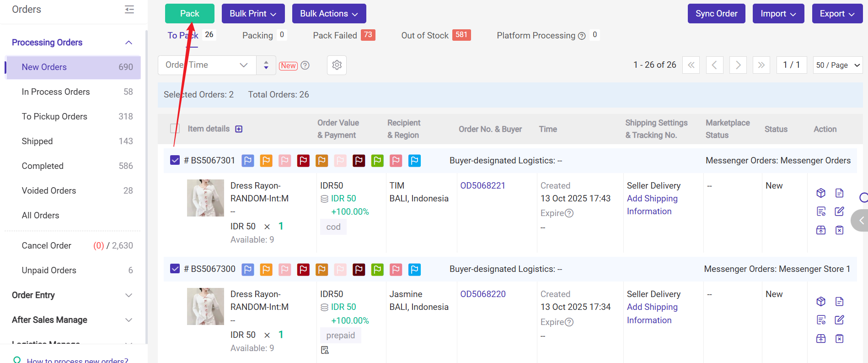
Task: Switch to the Pack Failed tab
Action: 335,35
